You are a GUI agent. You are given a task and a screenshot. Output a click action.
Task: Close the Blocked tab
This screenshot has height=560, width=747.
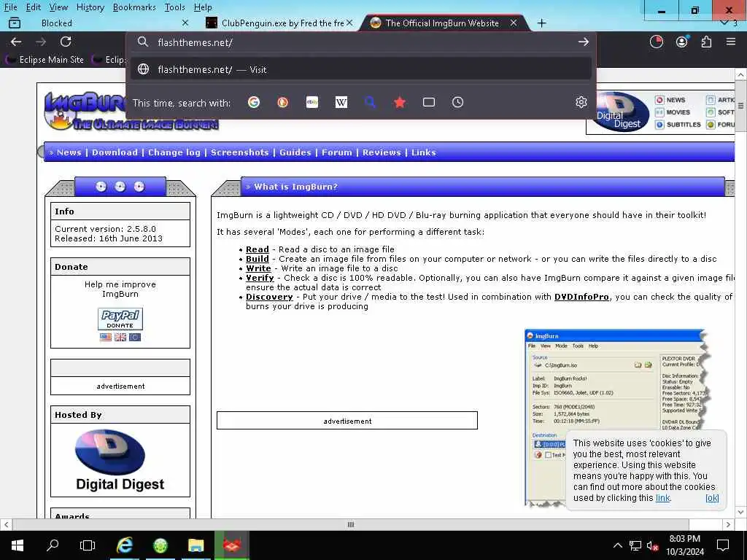[x=185, y=23]
